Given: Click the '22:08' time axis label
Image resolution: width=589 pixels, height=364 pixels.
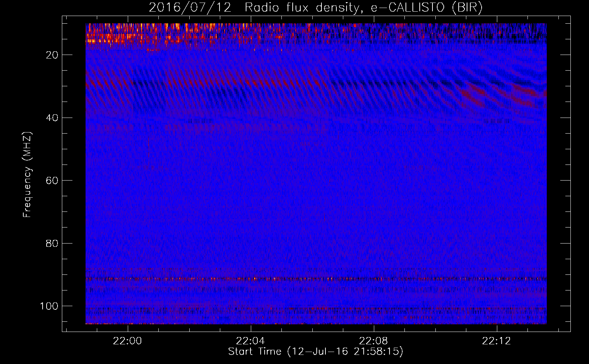Looking at the screenshot, I should [x=373, y=341].
